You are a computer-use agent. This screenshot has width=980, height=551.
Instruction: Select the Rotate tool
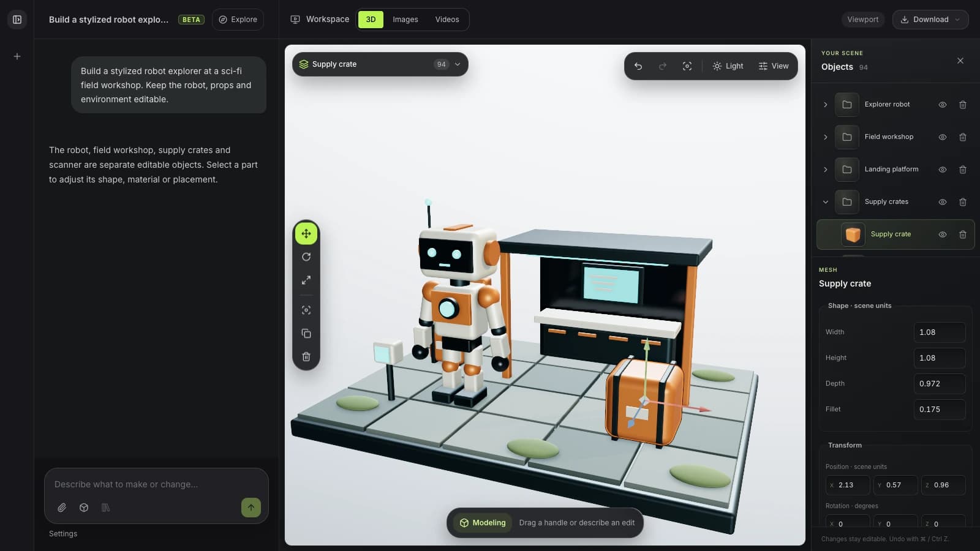(306, 257)
